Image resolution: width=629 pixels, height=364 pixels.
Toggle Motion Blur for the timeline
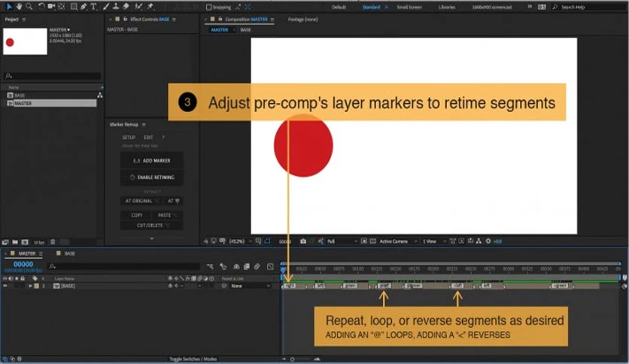(257, 266)
